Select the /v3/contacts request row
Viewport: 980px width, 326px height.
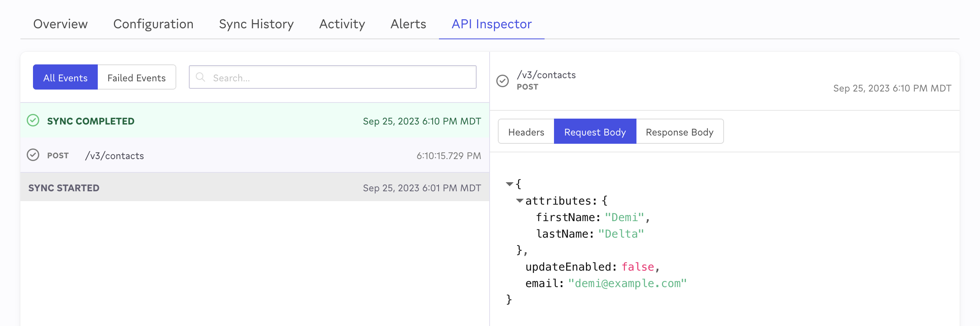pos(254,155)
